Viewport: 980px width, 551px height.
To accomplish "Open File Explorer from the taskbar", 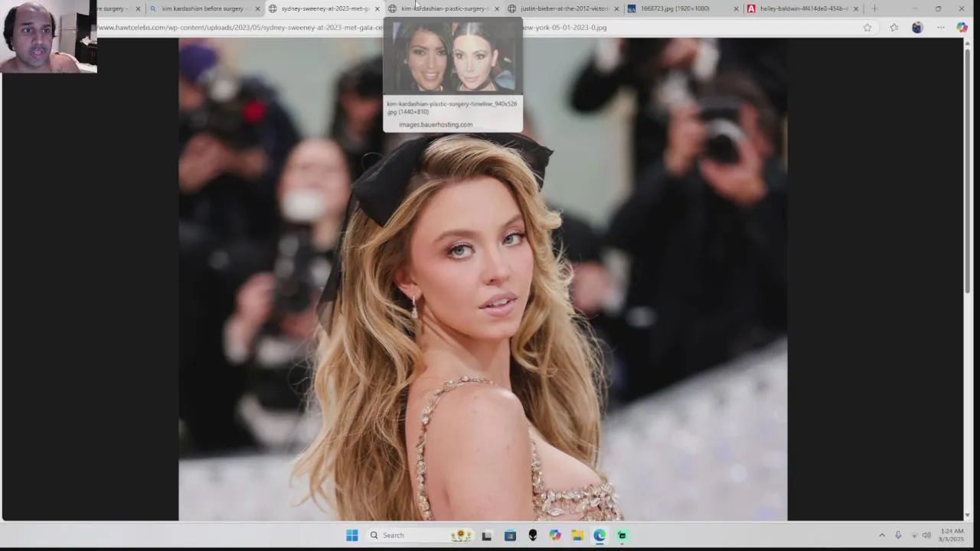I will tap(577, 535).
